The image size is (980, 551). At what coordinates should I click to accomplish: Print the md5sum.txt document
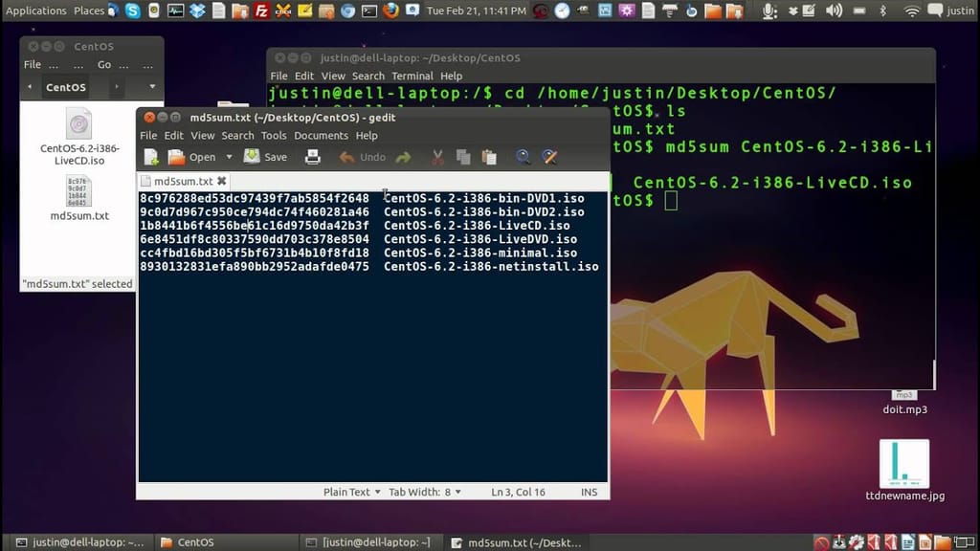coord(312,157)
